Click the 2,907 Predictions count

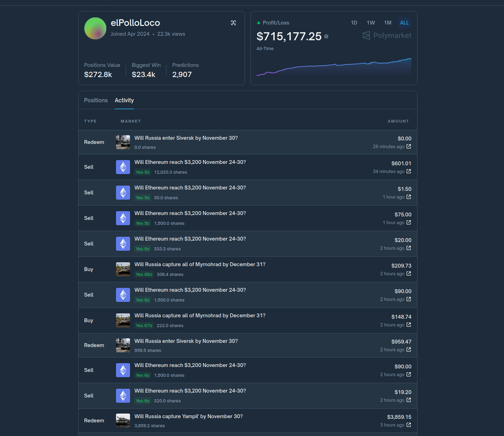pos(182,75)
